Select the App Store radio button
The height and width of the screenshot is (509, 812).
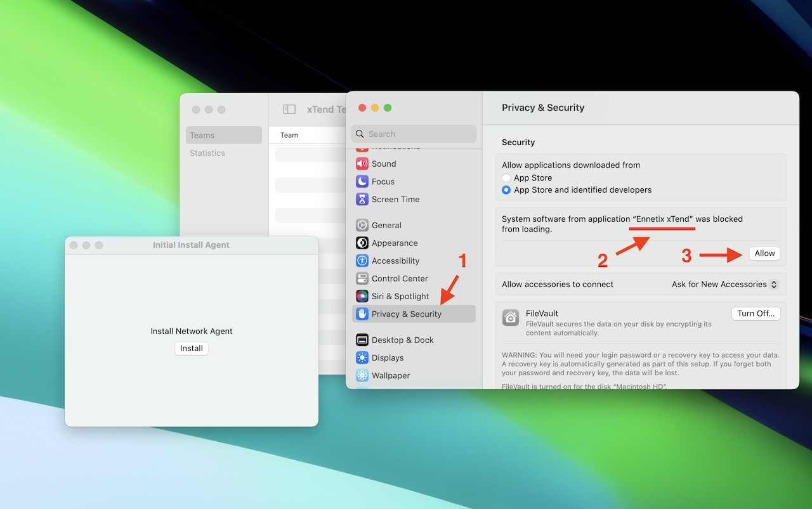[506, 178]
